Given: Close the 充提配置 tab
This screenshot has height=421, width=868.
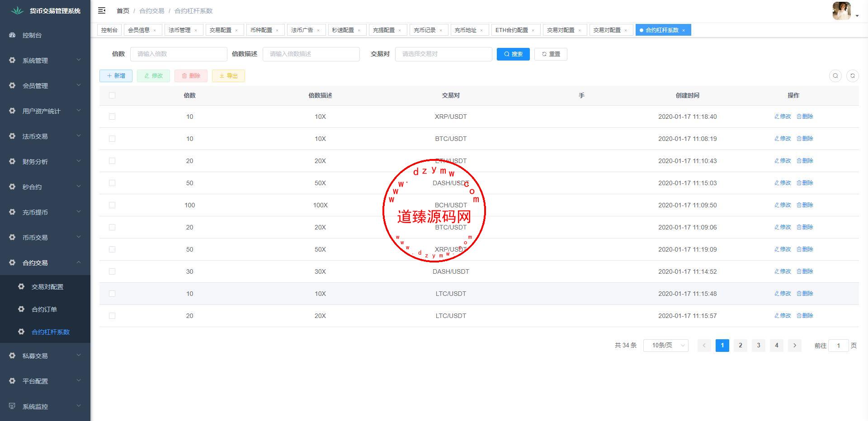Looking at the screenshot, I should click(400, 30).
